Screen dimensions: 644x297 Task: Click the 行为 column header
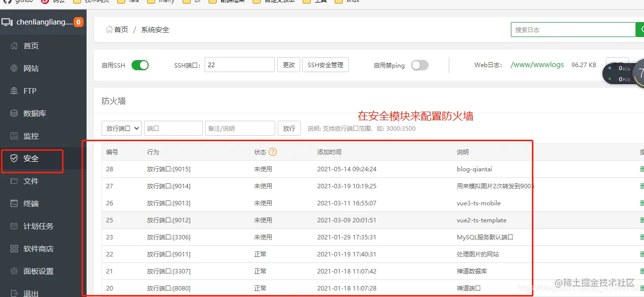pos(153,152)
